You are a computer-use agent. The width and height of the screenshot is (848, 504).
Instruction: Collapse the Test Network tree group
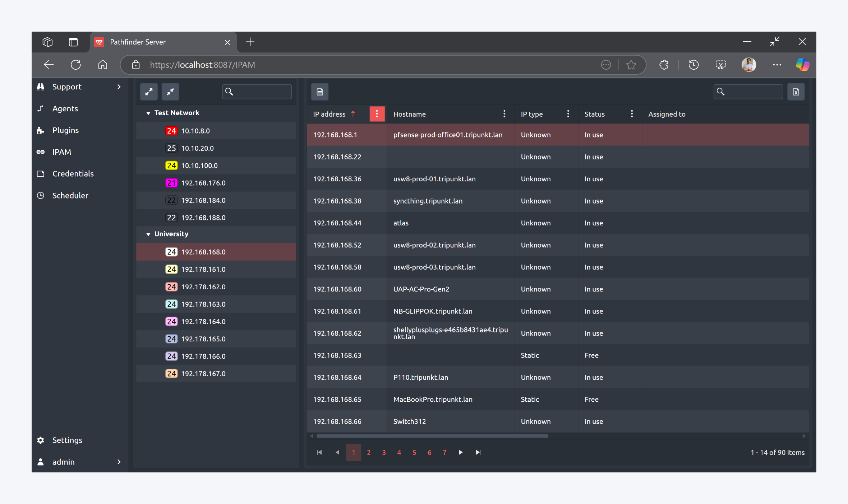pyautogui.click(x=148, y=113)
